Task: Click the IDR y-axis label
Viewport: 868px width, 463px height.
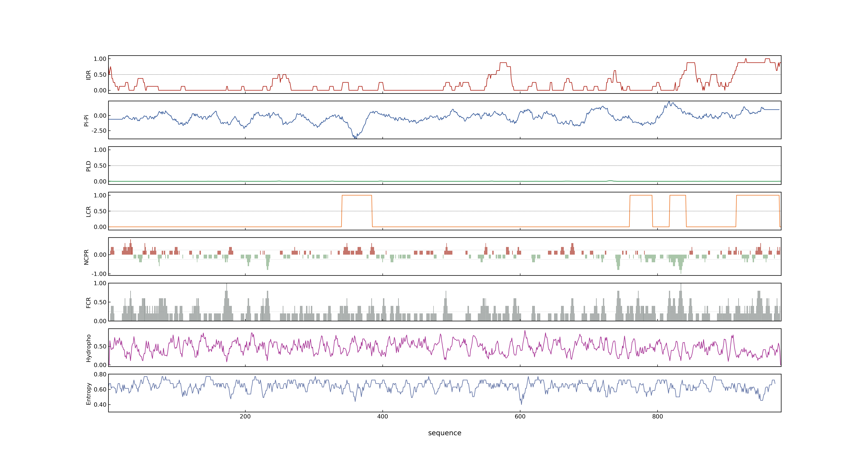Action: tap(88, 75)
